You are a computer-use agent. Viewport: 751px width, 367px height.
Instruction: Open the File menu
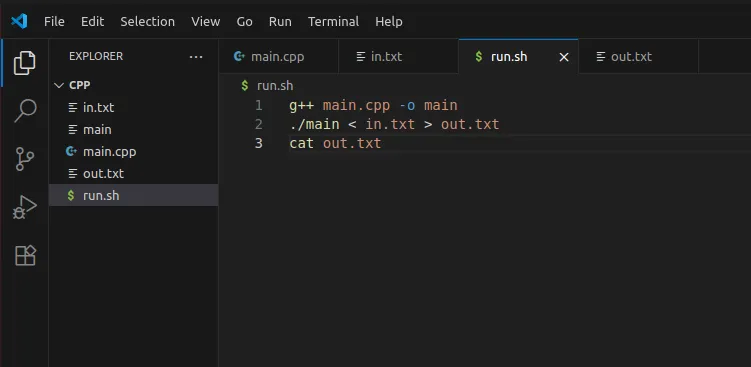click(x=54, y=22)
